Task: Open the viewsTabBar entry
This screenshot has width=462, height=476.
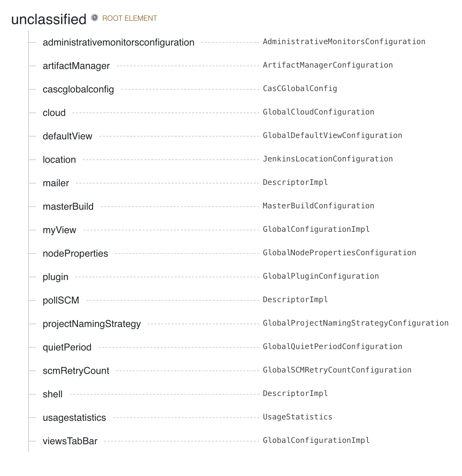Action: click(70, 441)
